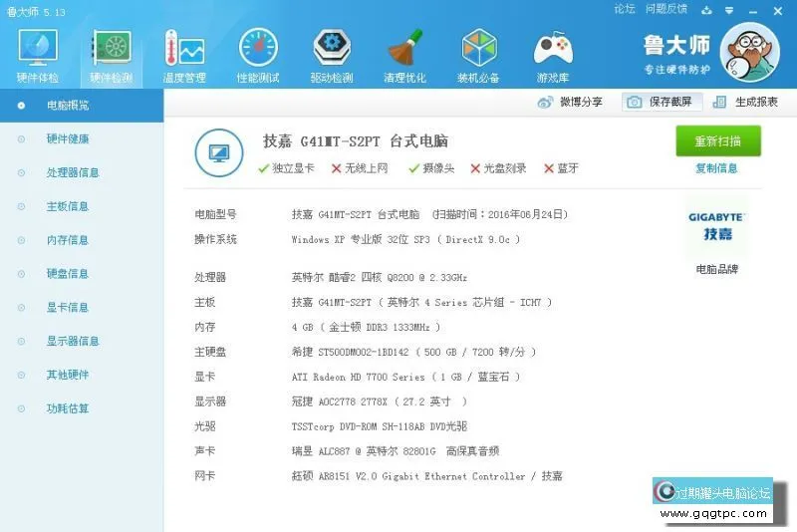The height and width of the screenshot is (532, 797).
Task: Click hard disk value 希捷 ST500DM002
Action: click(x=413, y=352)
